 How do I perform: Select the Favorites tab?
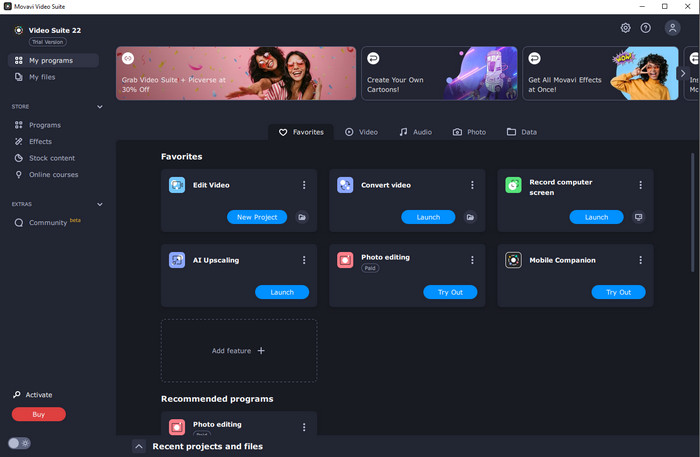(x=301, y=132)
